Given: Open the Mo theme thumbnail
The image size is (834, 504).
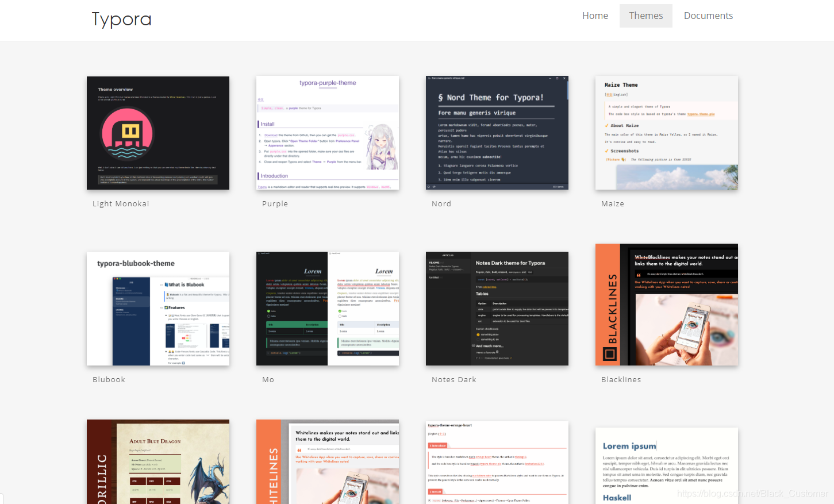Looking at the screenshot, I should coord(328,309).
